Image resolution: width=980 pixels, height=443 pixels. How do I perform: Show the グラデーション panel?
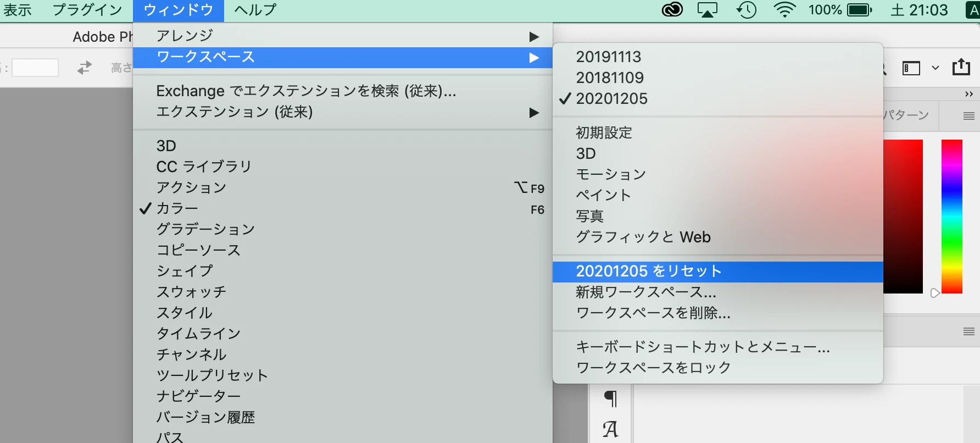(343, 230)
